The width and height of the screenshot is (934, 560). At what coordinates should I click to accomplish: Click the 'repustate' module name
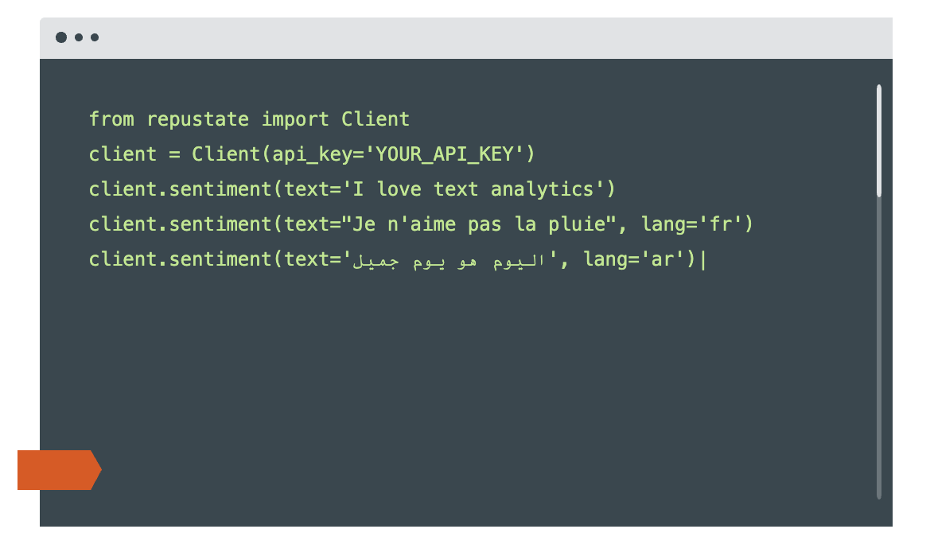[198, 120]
